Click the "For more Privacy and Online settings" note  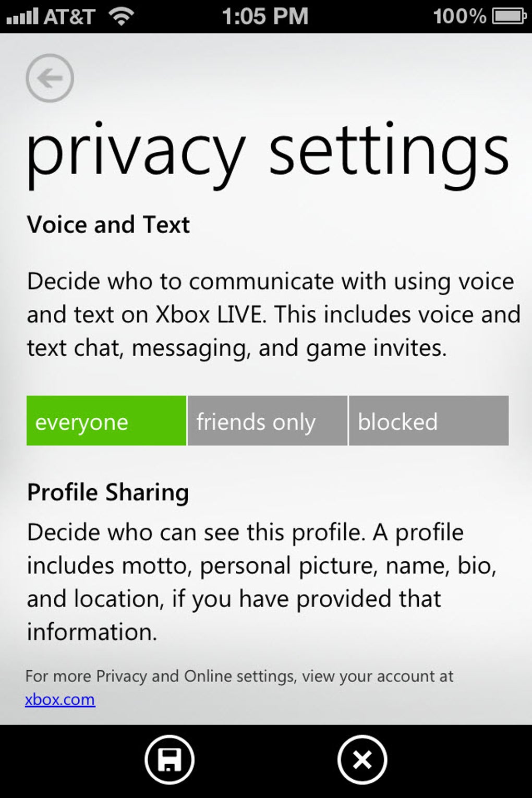(239, 676)
